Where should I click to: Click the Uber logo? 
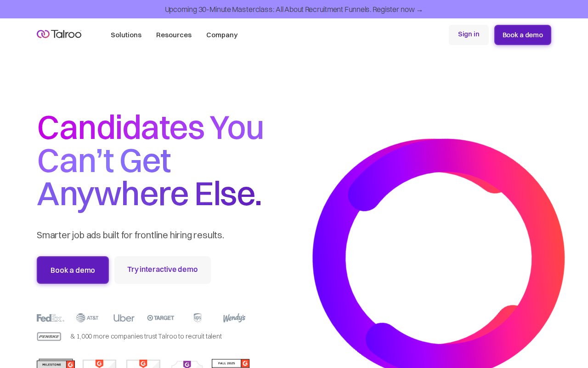point(124,318)
